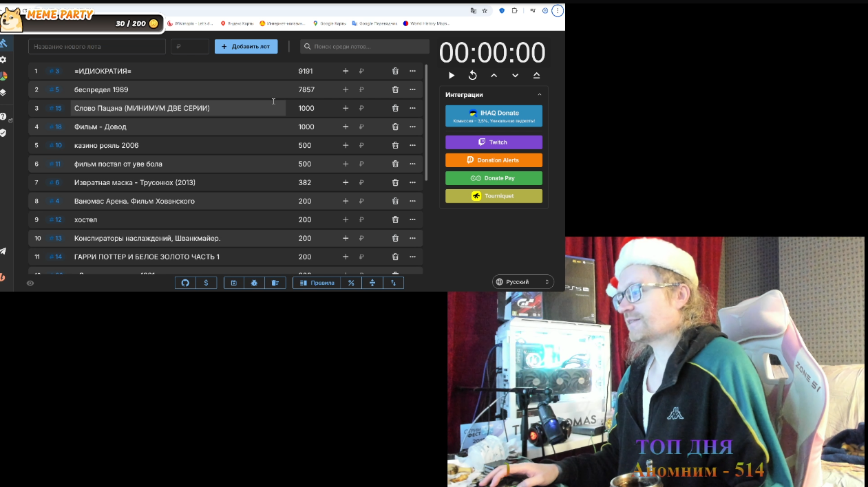
Task: Open three-dot menu for Извратная маска row
Action: (x=412, y=182)
